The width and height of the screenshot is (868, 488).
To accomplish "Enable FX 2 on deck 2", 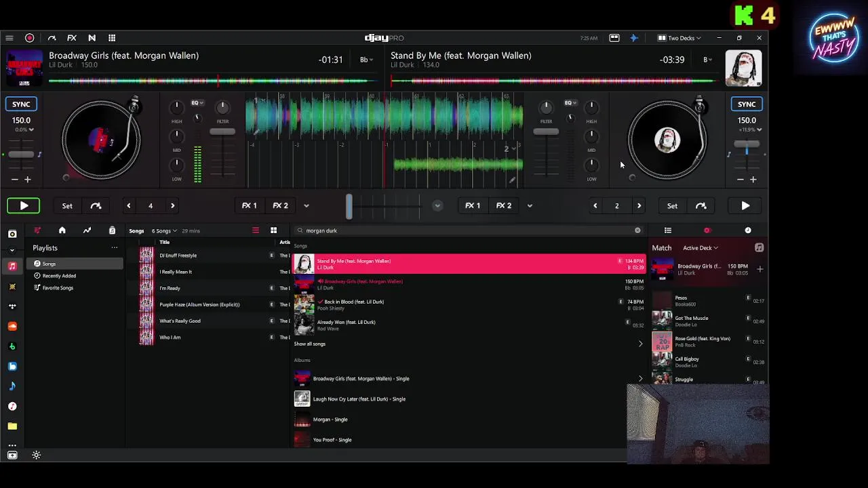I will (503, 205).
